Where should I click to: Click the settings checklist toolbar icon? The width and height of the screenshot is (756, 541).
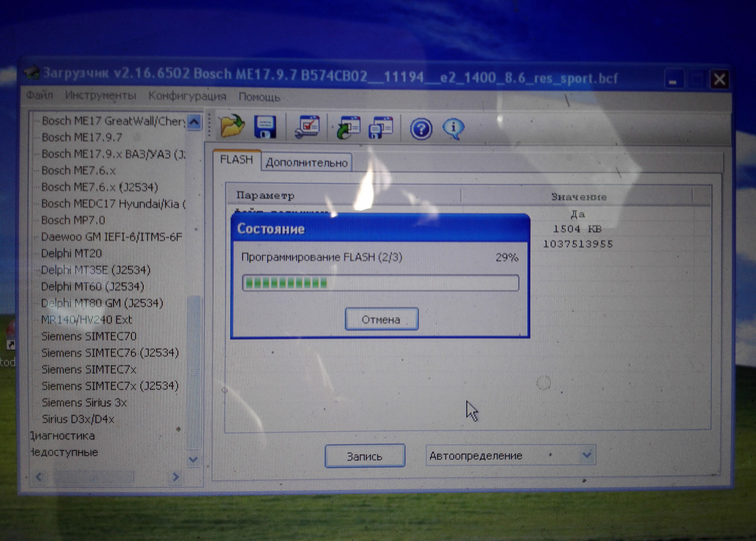308,127
